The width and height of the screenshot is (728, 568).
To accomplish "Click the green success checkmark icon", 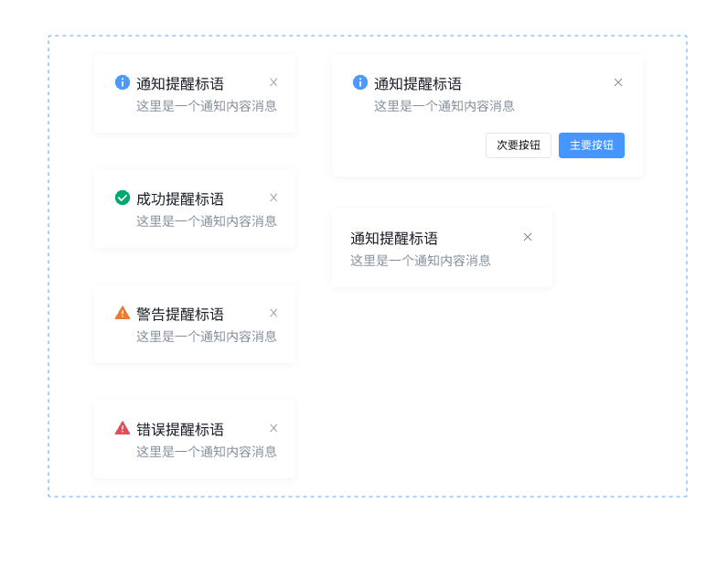I will click(123, 198).
